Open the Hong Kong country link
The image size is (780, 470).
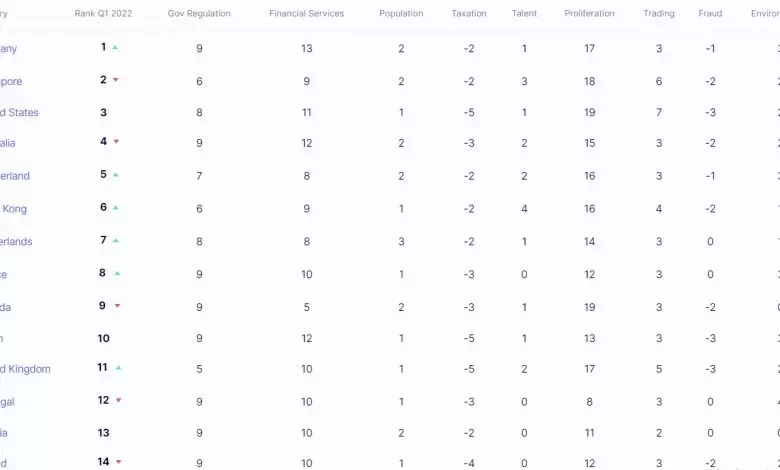(14, 209)
